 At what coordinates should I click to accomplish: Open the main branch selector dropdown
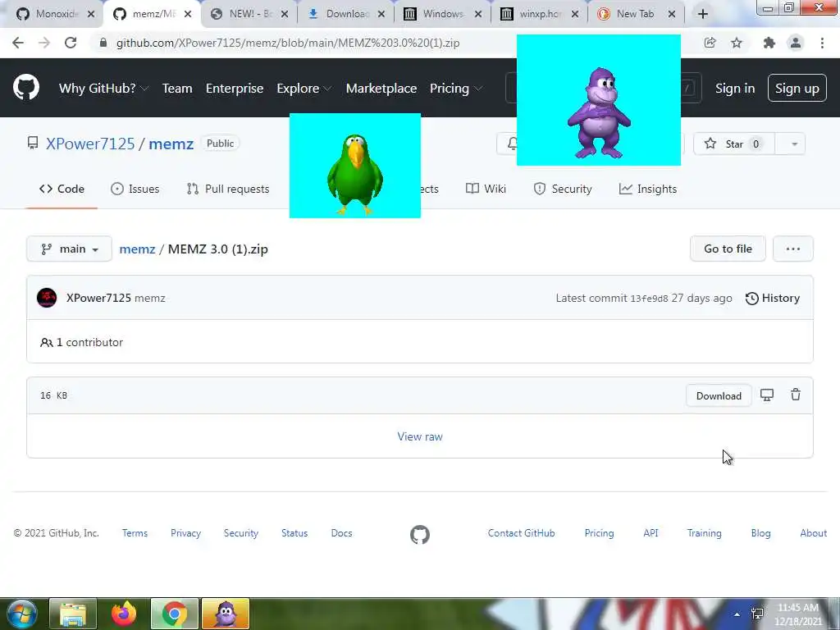[x=69, y=249]
